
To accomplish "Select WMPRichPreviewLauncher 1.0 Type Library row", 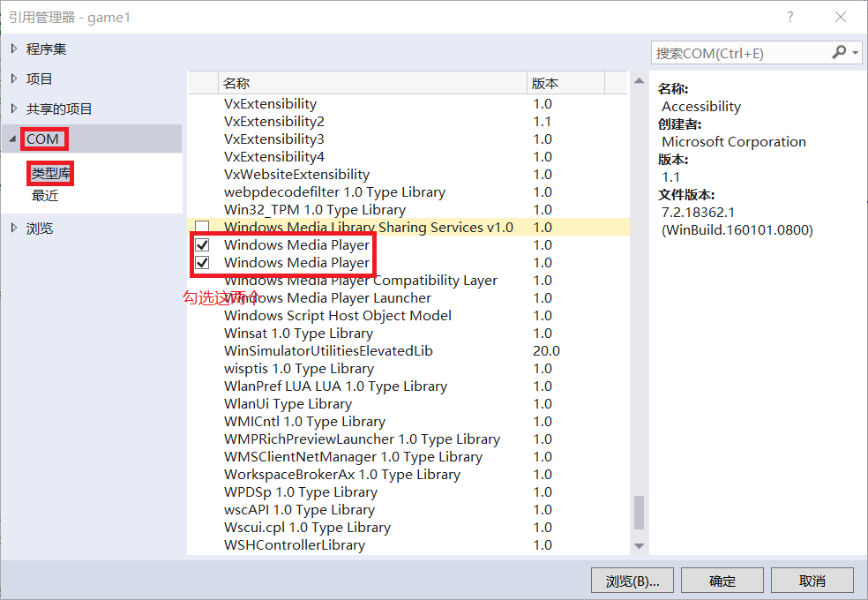I will 408,439.
